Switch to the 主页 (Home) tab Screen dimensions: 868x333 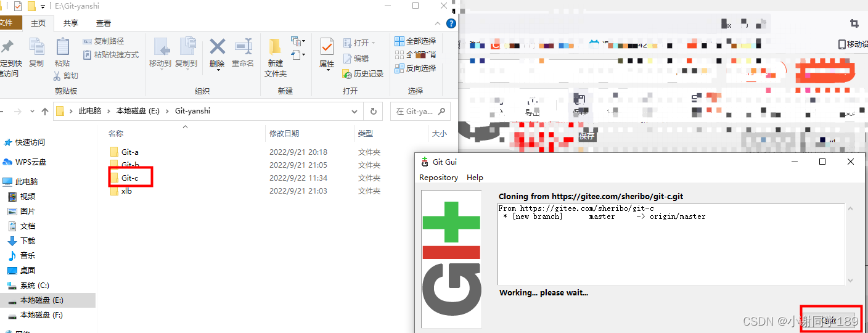[x=38, y=23]
